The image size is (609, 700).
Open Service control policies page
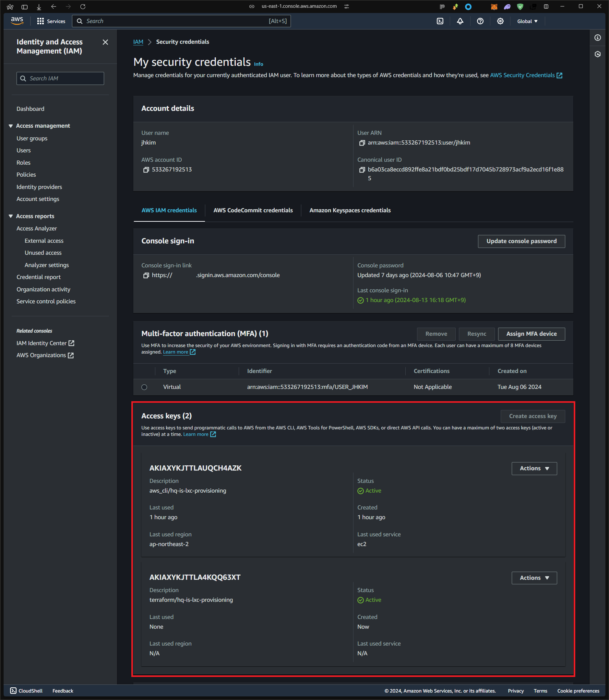click(x=46, y=301)
